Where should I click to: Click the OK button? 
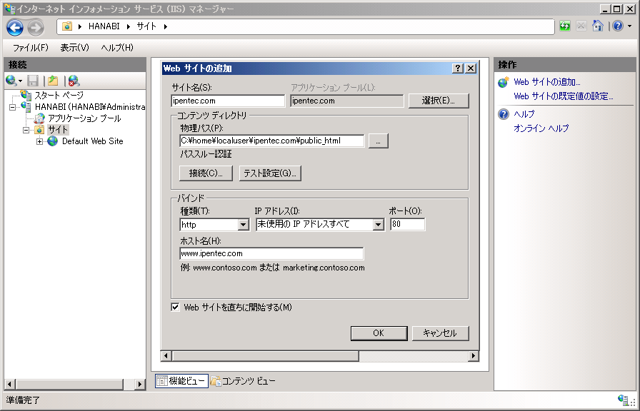coord(379,333)
